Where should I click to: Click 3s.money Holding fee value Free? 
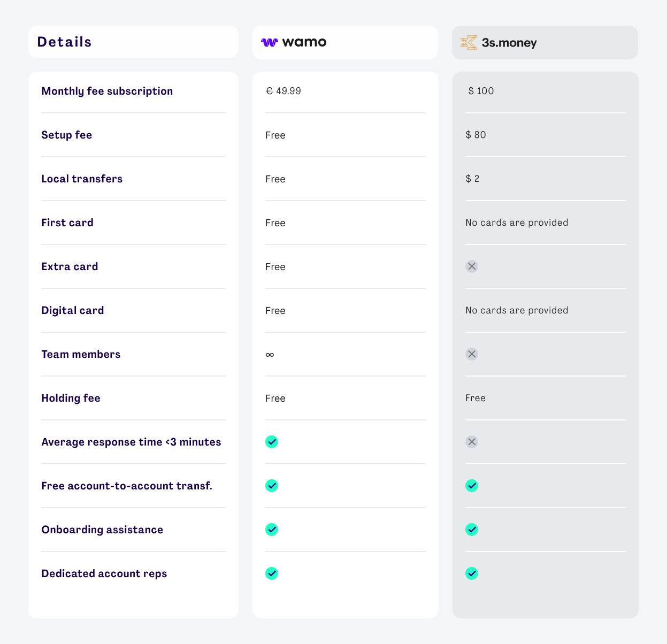[476, 398]
